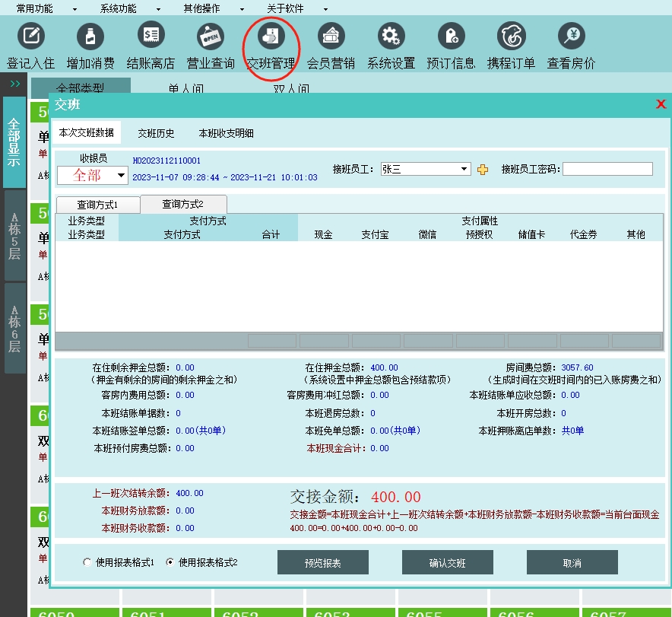The width and height of the screenshot is (672, 617).
Task: Switch to the 查询方式1 tab
Action: [97, 205]
